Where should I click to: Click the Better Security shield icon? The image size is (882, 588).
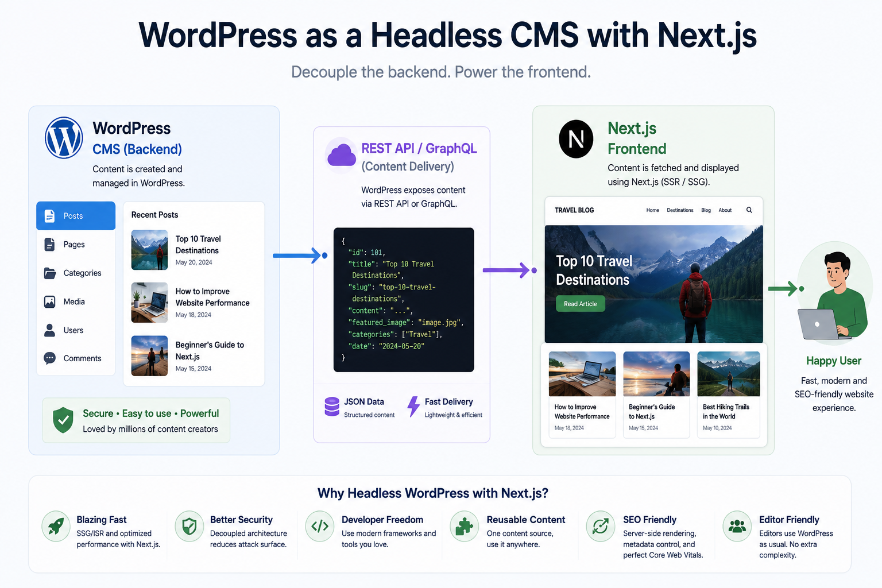189,526
